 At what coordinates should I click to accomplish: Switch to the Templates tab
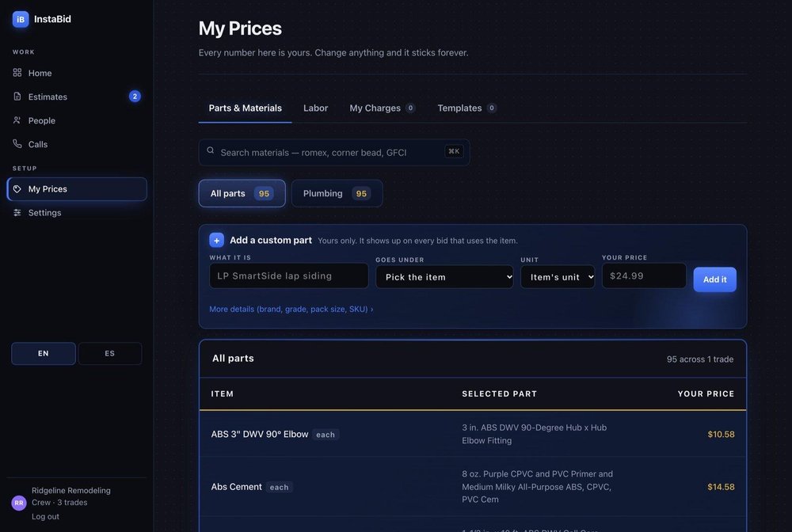coord(466,108)
